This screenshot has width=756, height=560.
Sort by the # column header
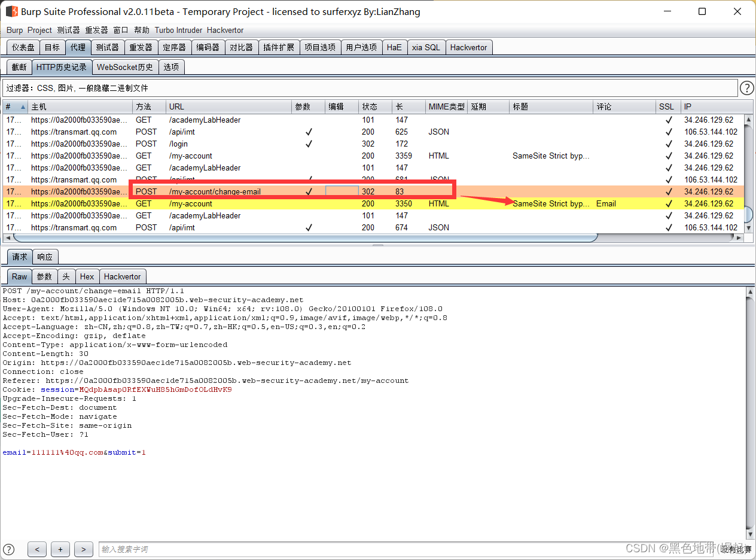pyautogui.click(x=15, y=106)
